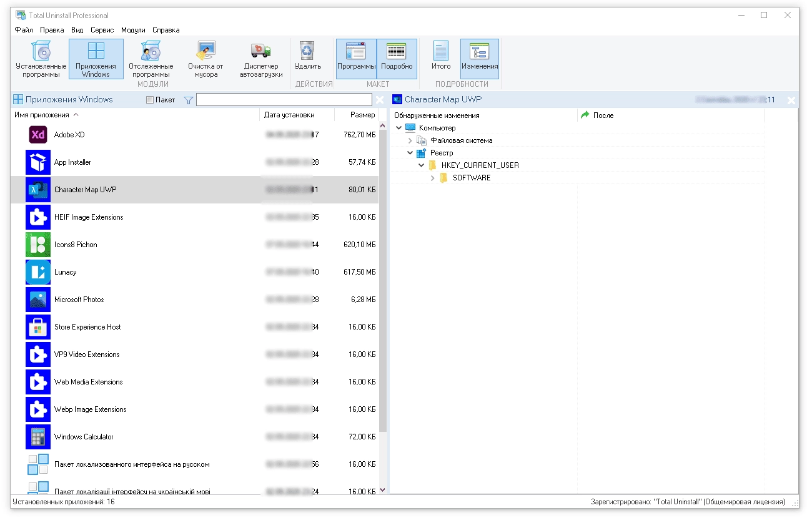The image size is (812, 518).
Task: Collapse the Компьютер tree node
Action: tap(399, 128)
